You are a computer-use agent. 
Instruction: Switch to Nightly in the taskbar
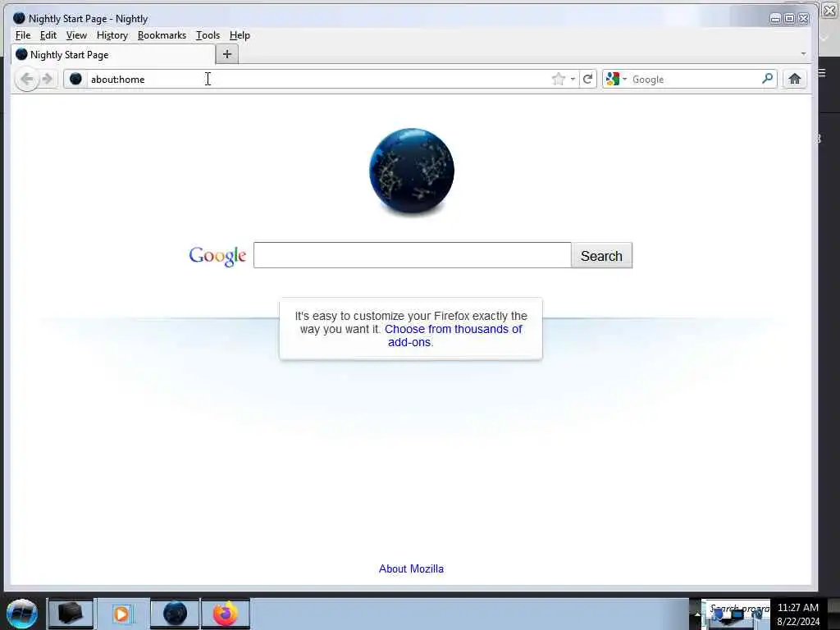(x=175, y=614)
